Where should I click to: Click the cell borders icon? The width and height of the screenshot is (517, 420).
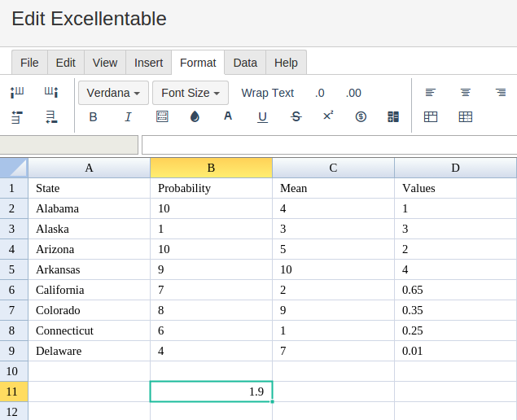[162, 116]
